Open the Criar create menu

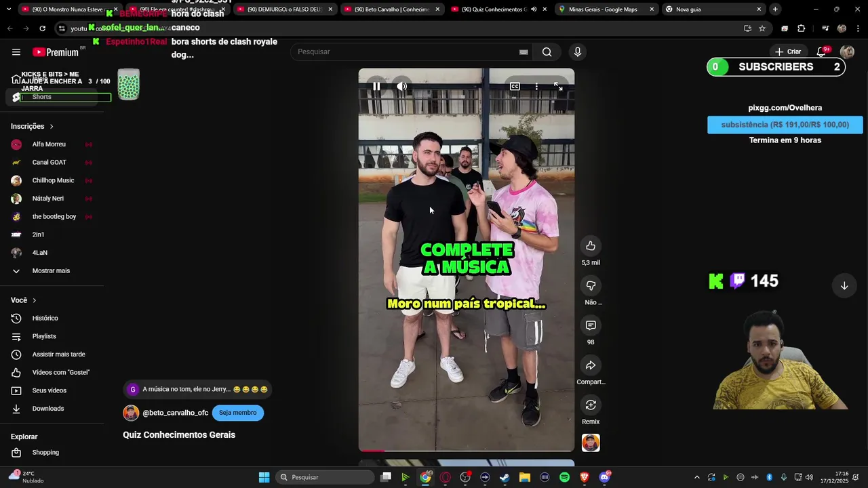pos(788,52)
